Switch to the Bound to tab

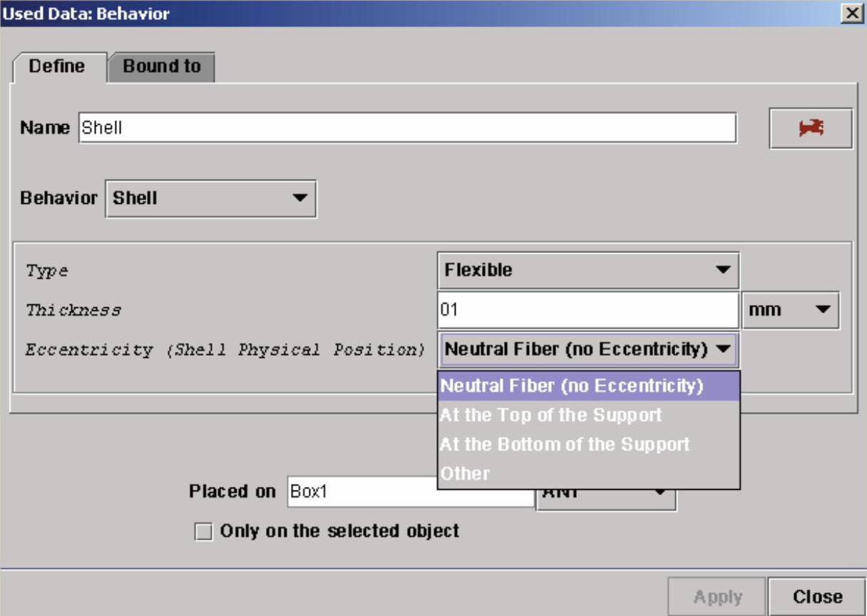161,67
